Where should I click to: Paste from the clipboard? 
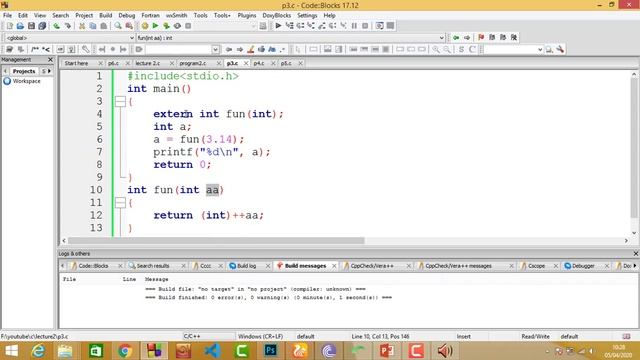[x=104, y=26]
